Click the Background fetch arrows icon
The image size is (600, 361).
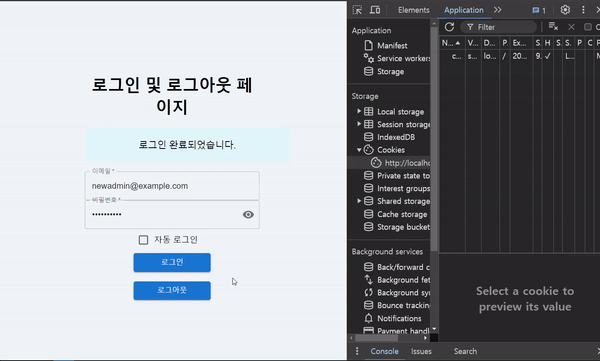[368, 280]
